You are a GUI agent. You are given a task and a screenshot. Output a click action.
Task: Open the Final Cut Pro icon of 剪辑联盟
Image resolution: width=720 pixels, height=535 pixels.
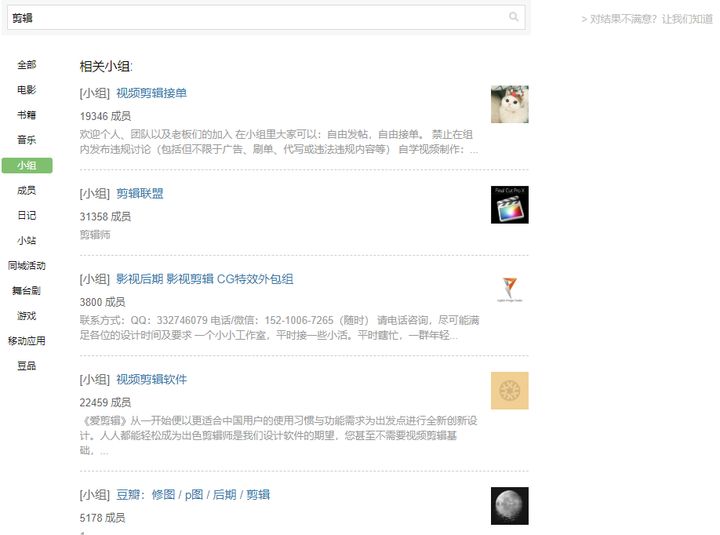(x=510, y=205)
